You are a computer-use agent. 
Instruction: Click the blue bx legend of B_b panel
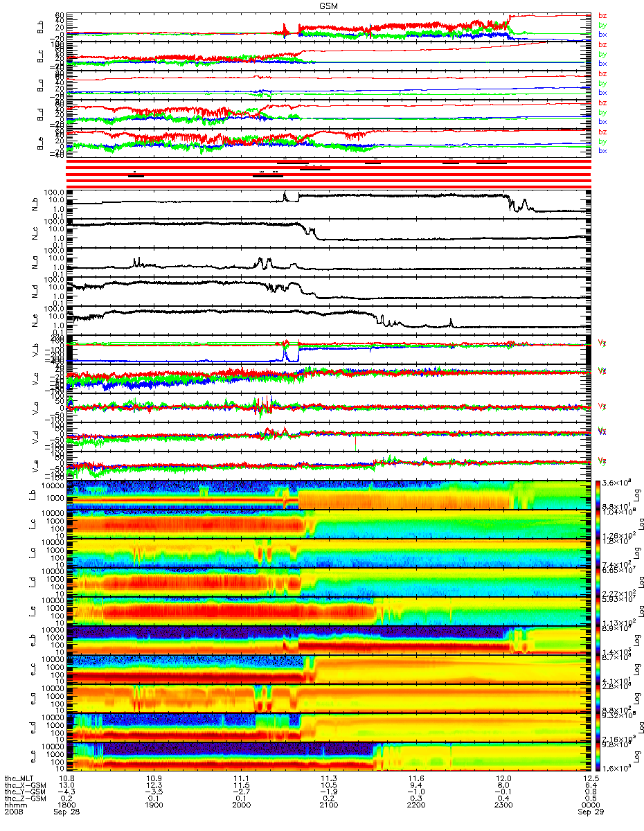[602, 34]
